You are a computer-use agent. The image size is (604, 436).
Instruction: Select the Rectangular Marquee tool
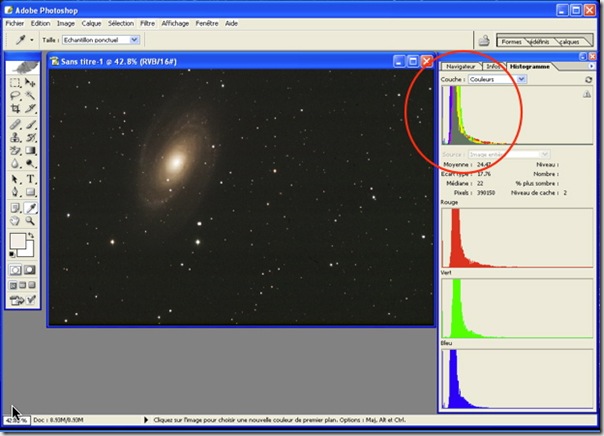coord(14,83)
